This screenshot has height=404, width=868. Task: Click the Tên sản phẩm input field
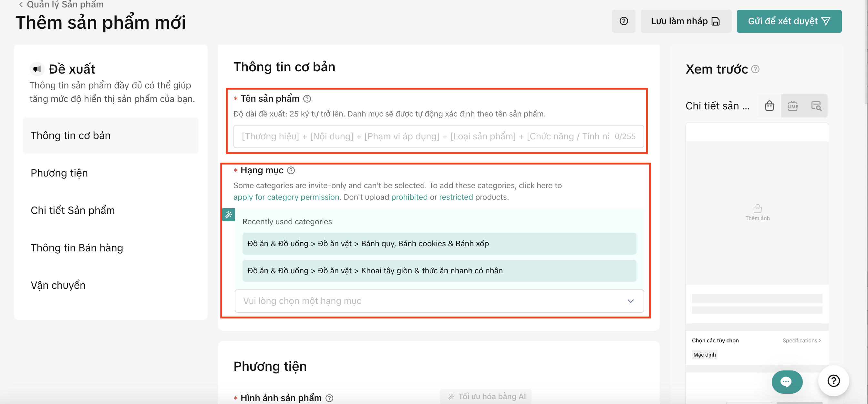pos(439,136)
